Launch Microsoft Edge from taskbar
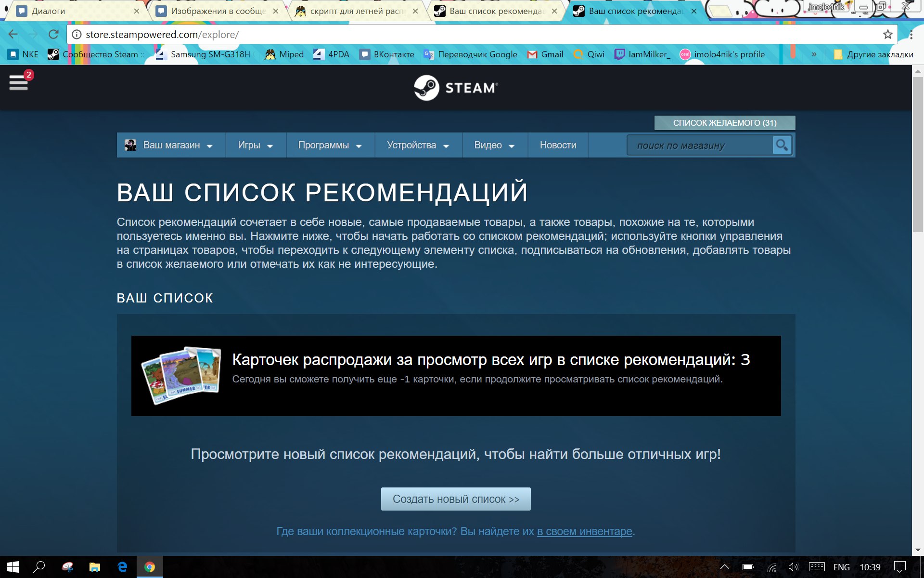This screenshot has width=924, height=578. click(x=122, y=567)
